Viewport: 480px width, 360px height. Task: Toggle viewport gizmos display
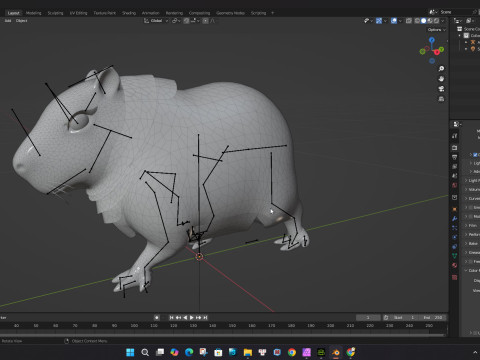tap(379, 21)
